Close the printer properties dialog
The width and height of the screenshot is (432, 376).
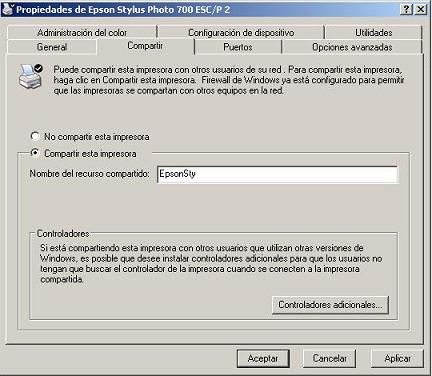tap(421, 9)
